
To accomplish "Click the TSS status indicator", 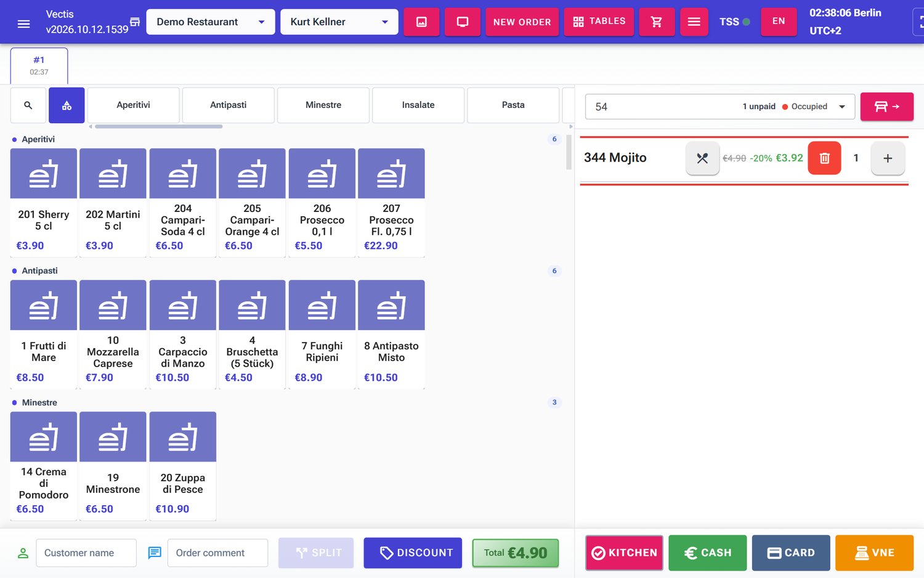I will [735, 22].
